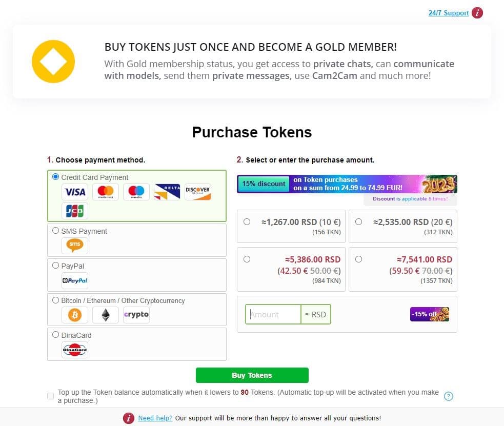504x426 pixels.
Task: Click the DinaCard logo icon
Action: (x=75, y=350)
